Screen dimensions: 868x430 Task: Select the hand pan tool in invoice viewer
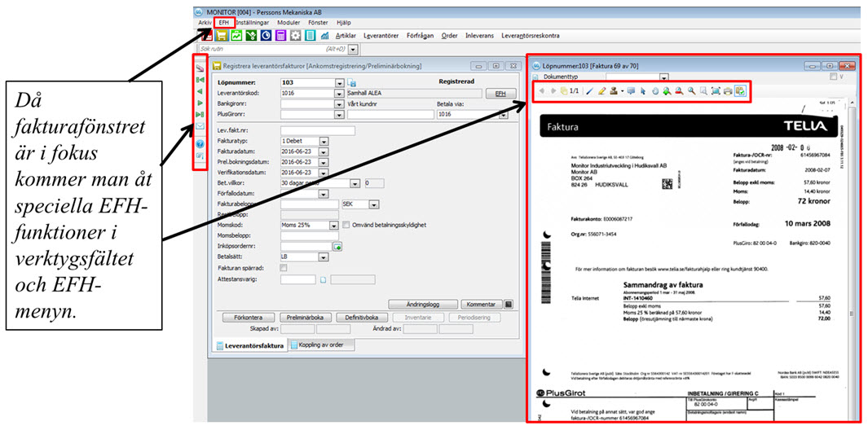click(655, 91)
